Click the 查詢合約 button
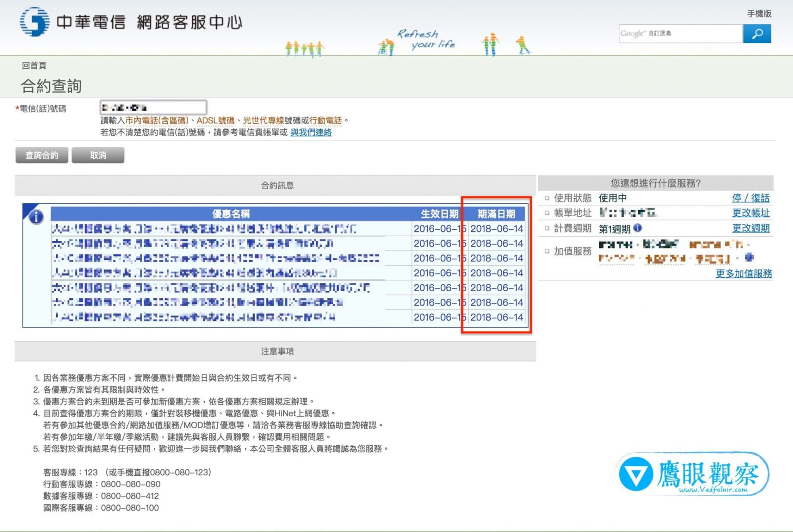This screenshot has width=793, height=532. coord(42,155)
